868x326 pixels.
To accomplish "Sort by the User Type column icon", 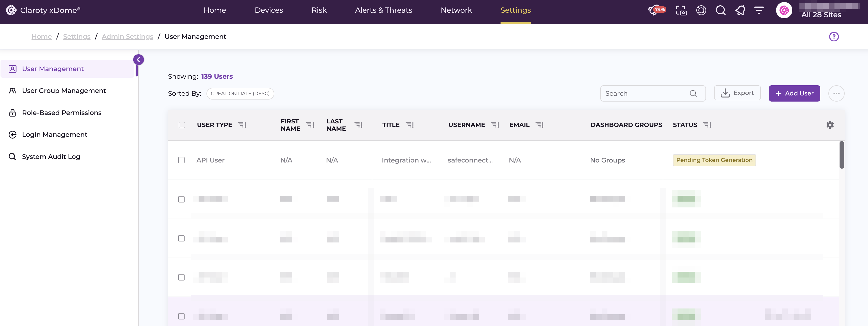I will click(x=243, y=125).
